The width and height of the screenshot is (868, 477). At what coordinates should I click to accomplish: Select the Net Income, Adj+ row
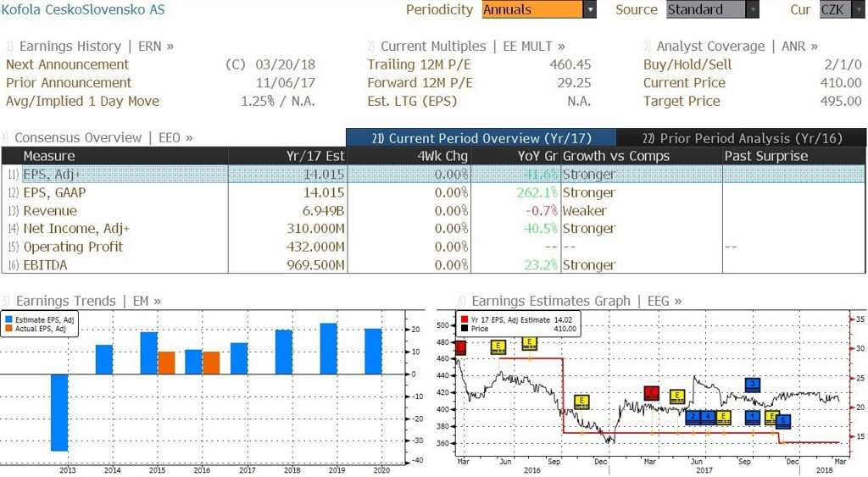pyautogui.click(x=433, y=229)
